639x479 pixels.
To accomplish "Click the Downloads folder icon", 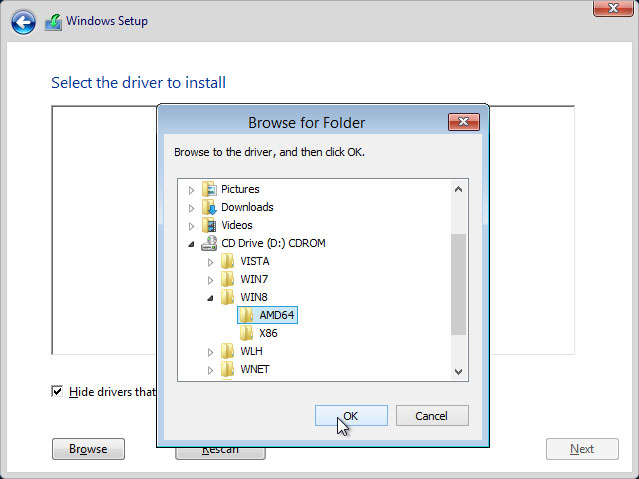I will point(209,207).
